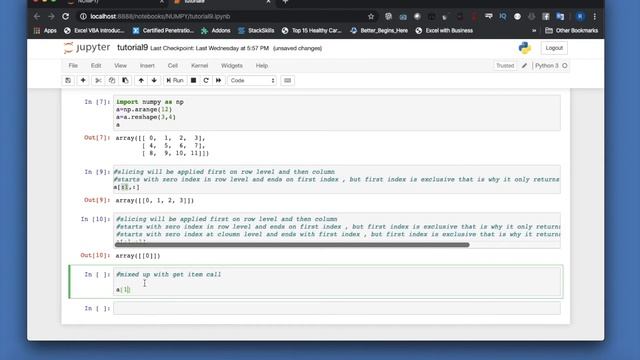640x360 pixels.
Task: Click the Facebook extension icon
Action: click(546, 16)
